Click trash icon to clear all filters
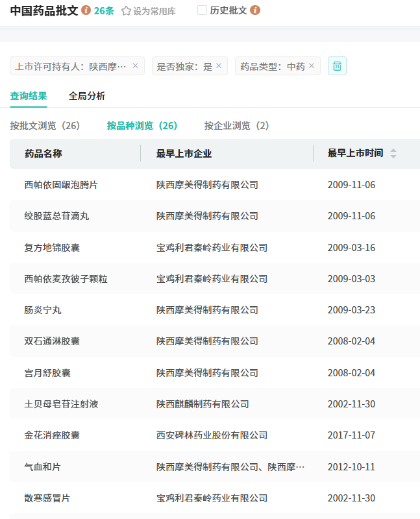 [x=337, y=66]
